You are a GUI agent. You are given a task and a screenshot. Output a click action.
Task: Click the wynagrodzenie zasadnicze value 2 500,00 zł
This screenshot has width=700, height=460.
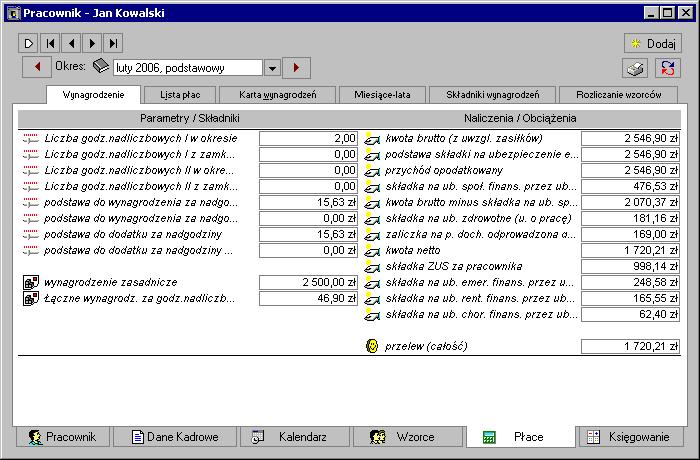point(308,282)
